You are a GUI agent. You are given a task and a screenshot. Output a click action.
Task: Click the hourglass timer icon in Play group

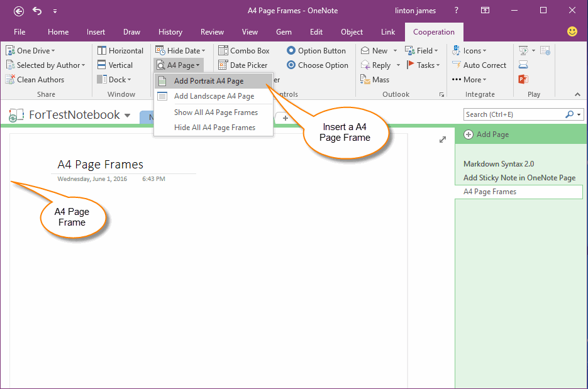pos(523,65)
